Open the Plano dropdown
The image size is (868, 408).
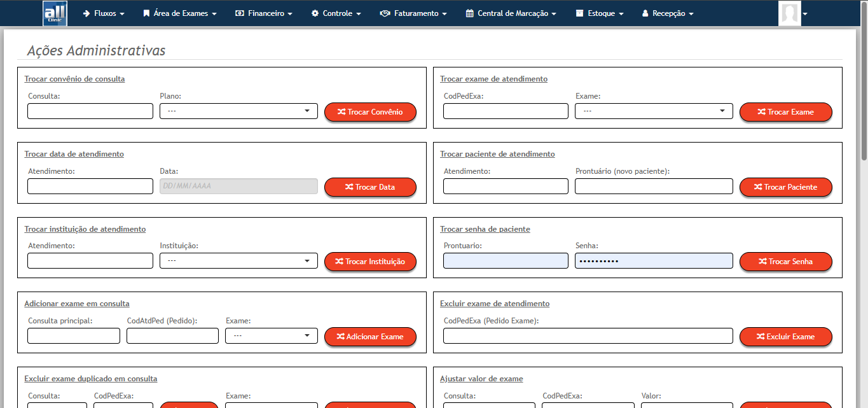[238, 111]
